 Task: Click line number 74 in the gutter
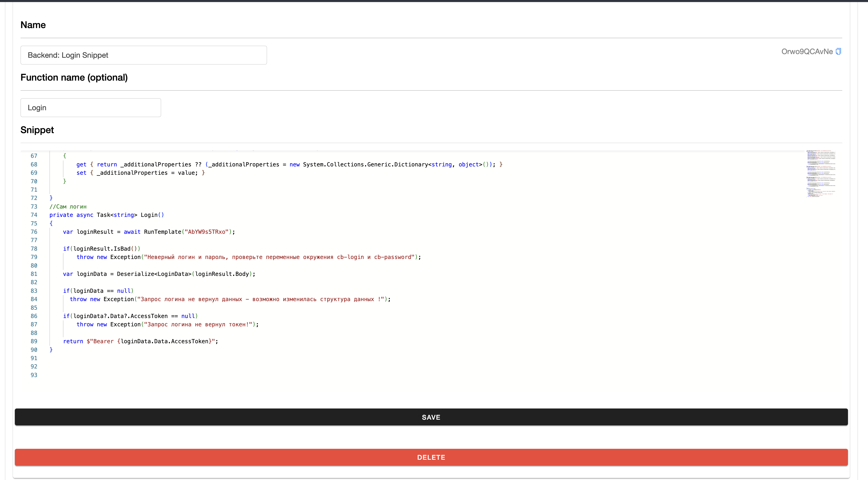34,215
